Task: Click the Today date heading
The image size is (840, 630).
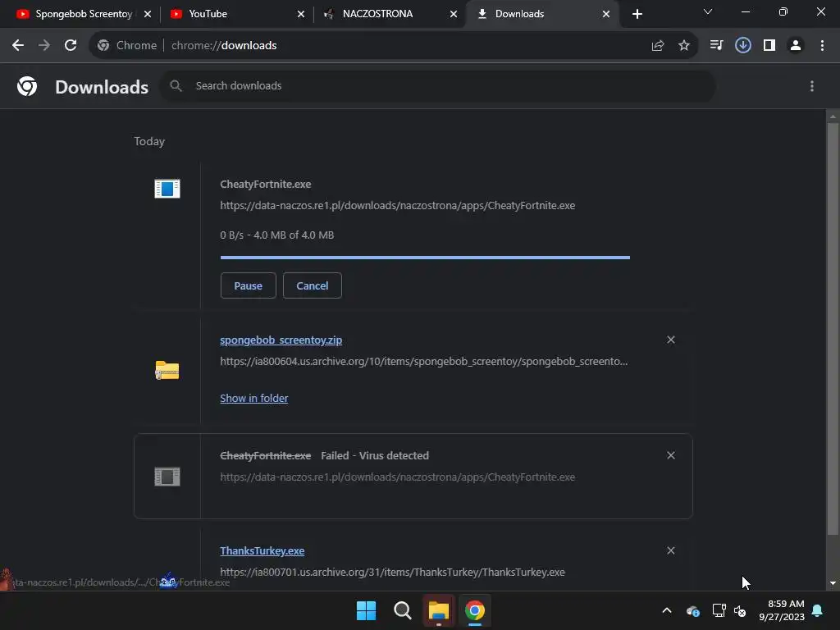Action: [149, 141]
